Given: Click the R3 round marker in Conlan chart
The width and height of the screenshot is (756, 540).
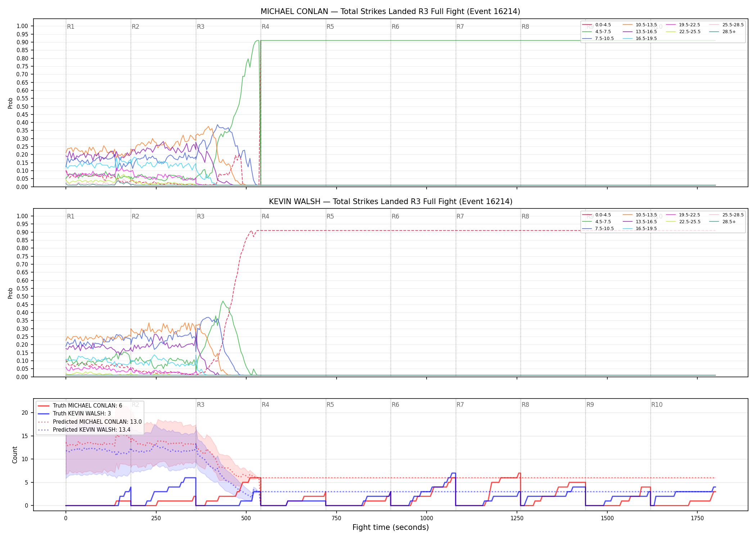Looking at the screenshot, I should [201, 27].
